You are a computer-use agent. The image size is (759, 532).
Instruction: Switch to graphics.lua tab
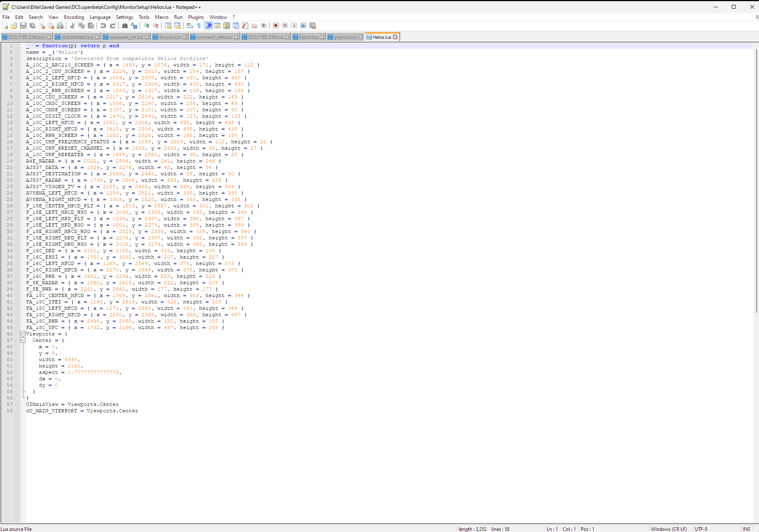(x=345, y=37)
